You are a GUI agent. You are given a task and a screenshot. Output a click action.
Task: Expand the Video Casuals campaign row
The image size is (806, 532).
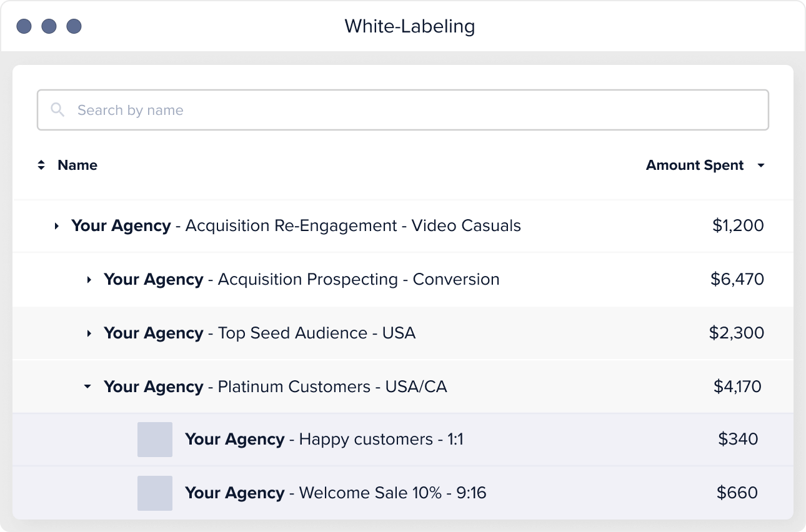pos(57,226)
